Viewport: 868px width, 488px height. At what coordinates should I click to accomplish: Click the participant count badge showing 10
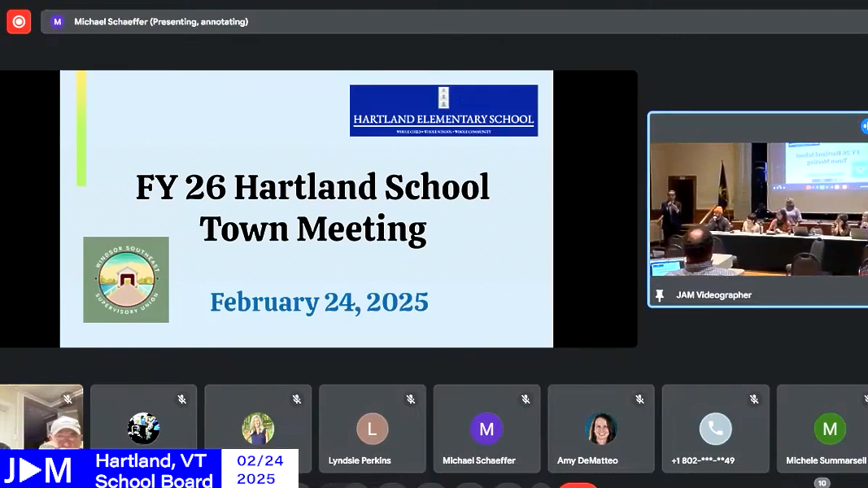pyautogui.click(x=822, y=483)
